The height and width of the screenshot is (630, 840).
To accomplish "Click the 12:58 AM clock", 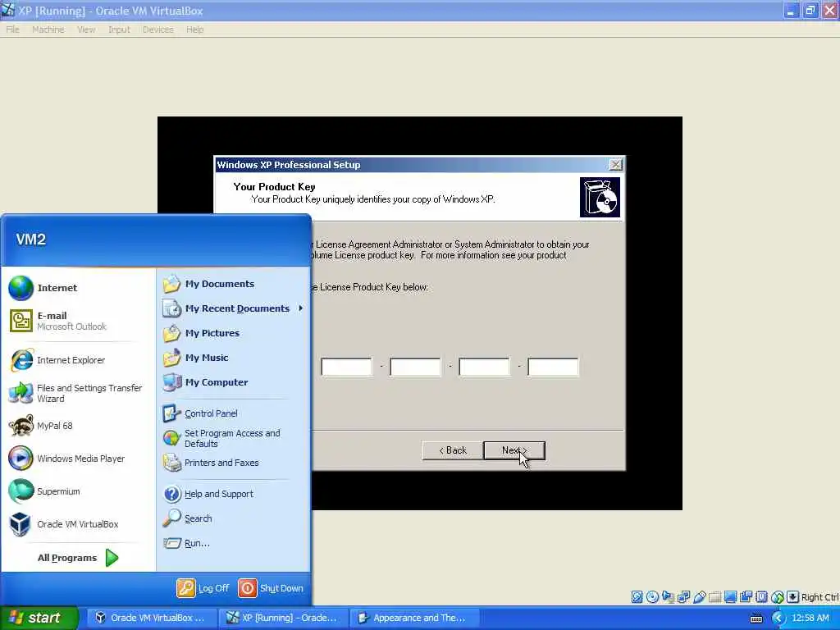I will pos(810,619).
